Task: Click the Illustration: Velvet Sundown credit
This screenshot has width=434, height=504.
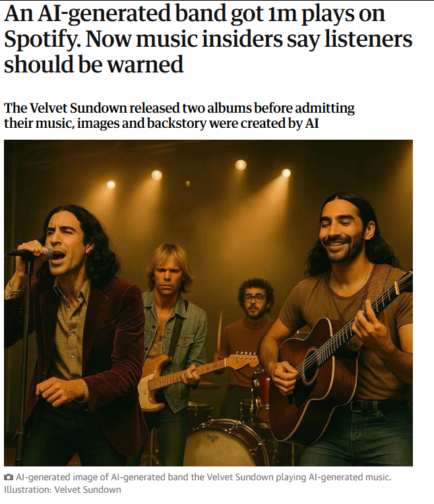Action: click(63, 490)
